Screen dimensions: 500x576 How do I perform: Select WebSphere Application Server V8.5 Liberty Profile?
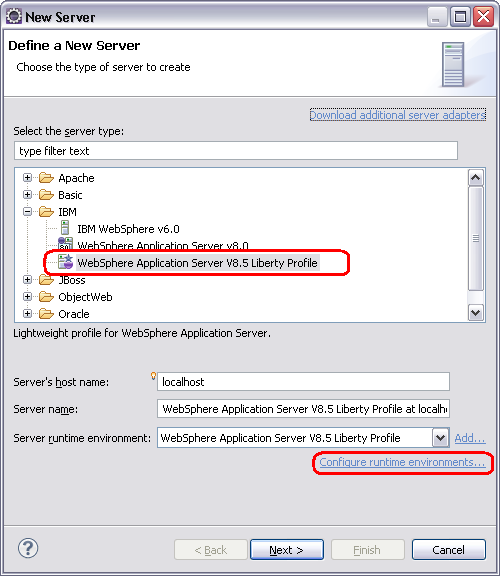coord(197,263)
